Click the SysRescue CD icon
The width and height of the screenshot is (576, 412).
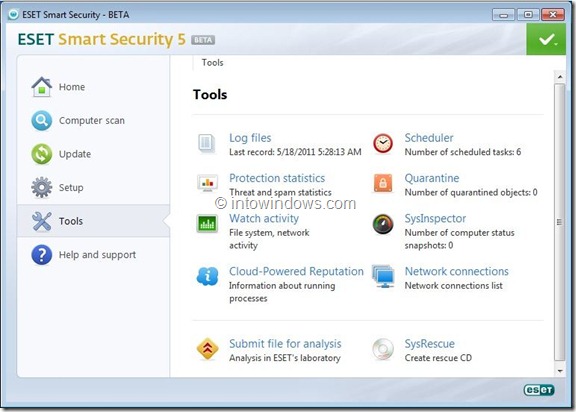pyautogui.click(x=383, y=348)
